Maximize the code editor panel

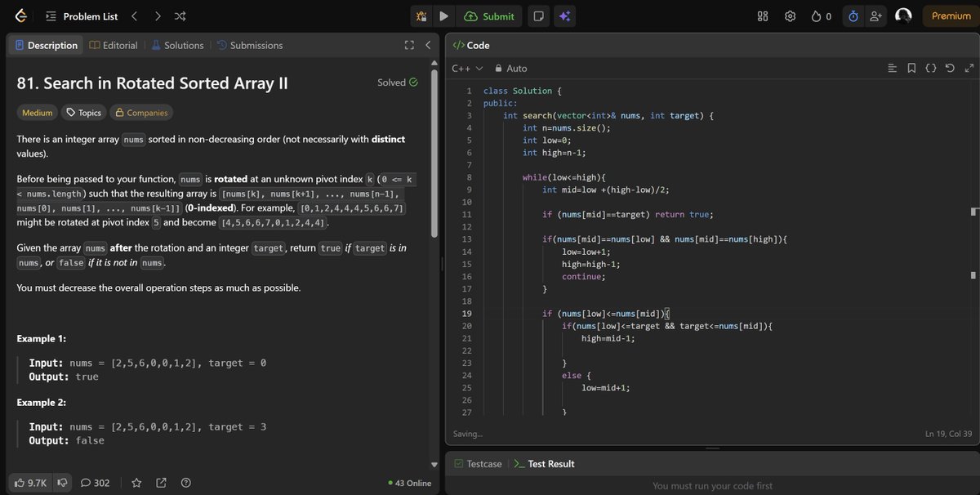click(969, 68)
